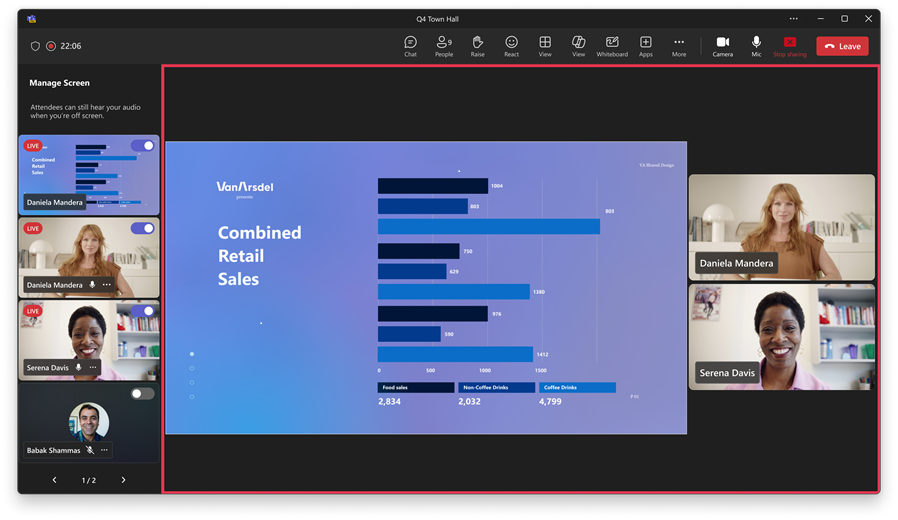The height and width of the screenshot is (520, 898).
Task: Open the Apps menu
Action: (x=645, y=46)
